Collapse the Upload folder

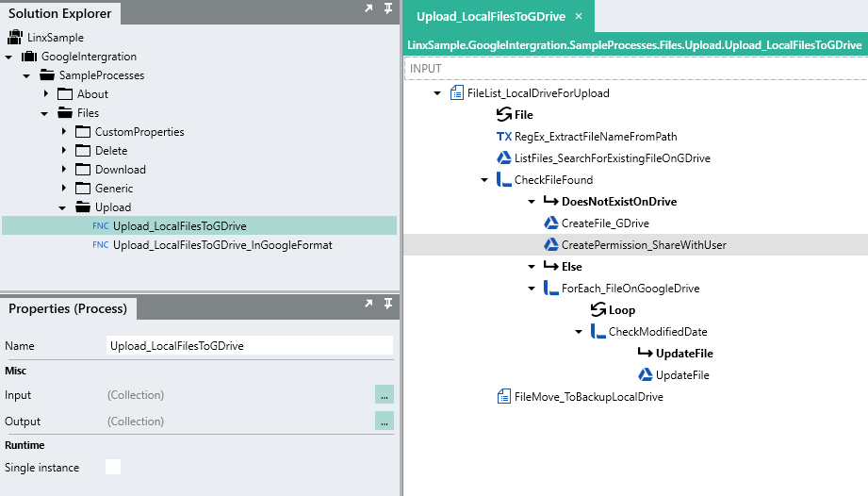pos(62,207)
